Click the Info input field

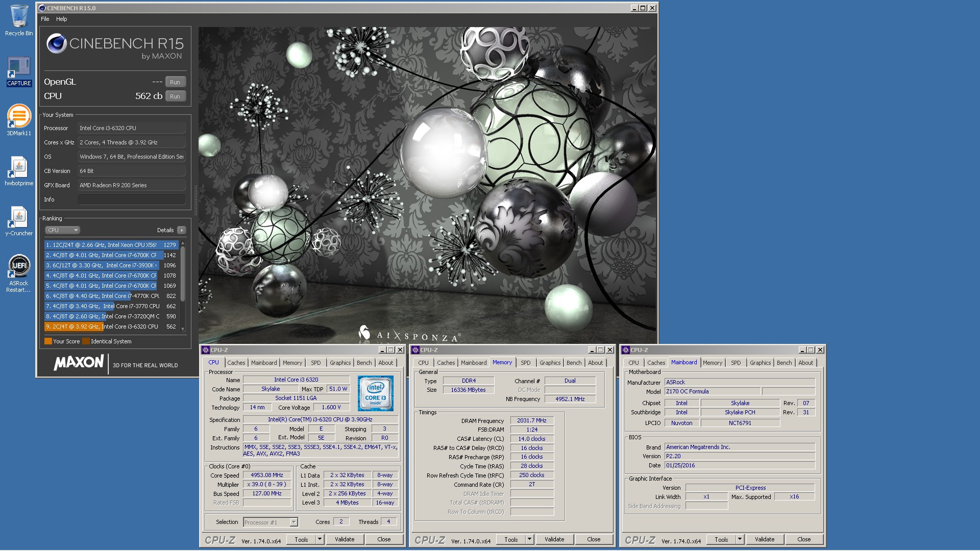tap(132, 199)
